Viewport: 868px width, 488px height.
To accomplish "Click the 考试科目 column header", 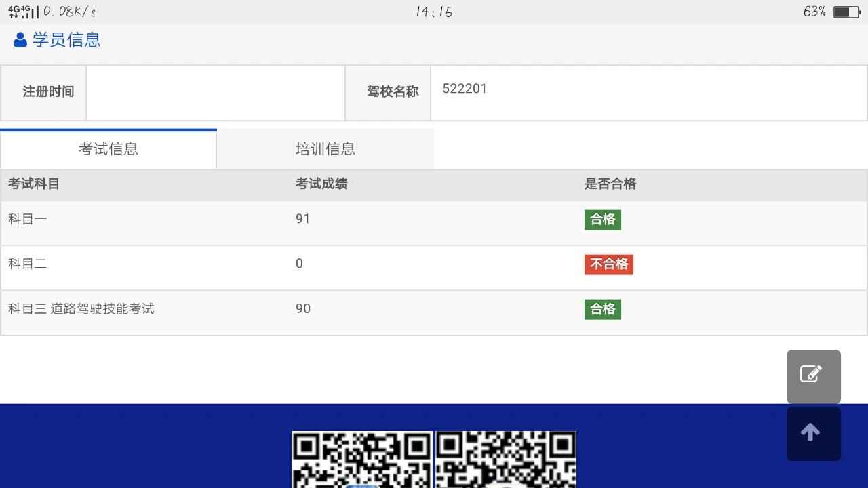I will coord(34,184).
